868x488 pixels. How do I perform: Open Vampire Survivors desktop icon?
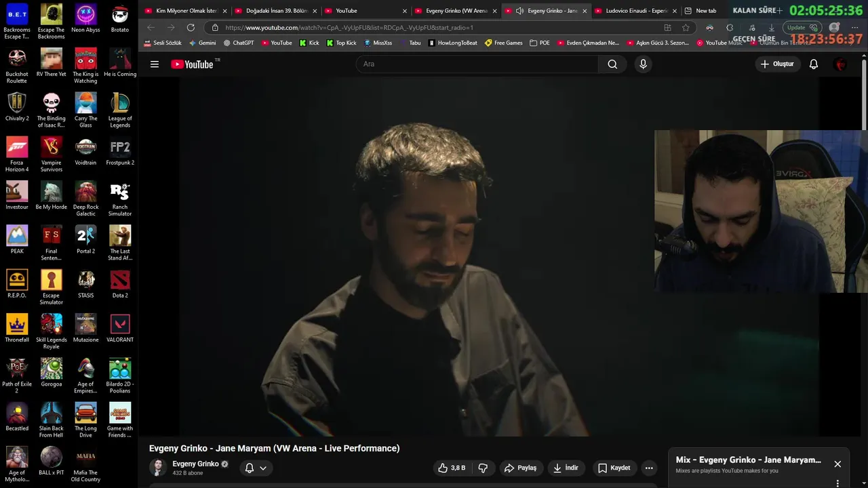click(52, 155)
